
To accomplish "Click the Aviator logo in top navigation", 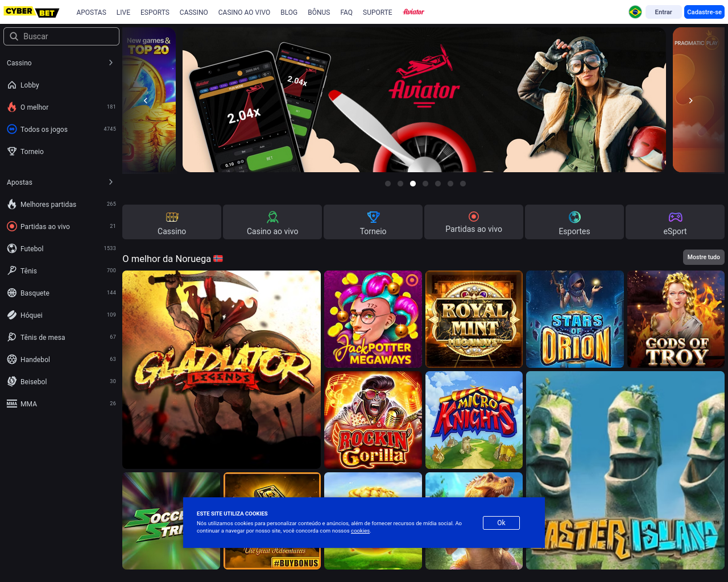I will (413, 12).
